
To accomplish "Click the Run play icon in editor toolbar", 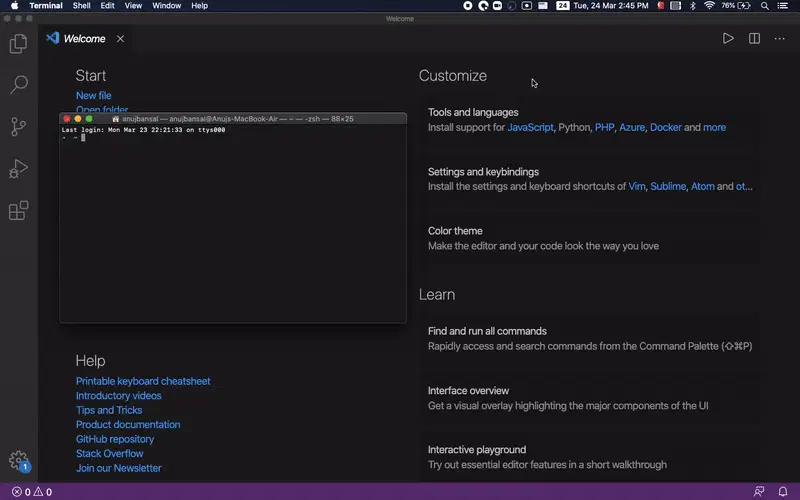I will [x=728, y=38].
